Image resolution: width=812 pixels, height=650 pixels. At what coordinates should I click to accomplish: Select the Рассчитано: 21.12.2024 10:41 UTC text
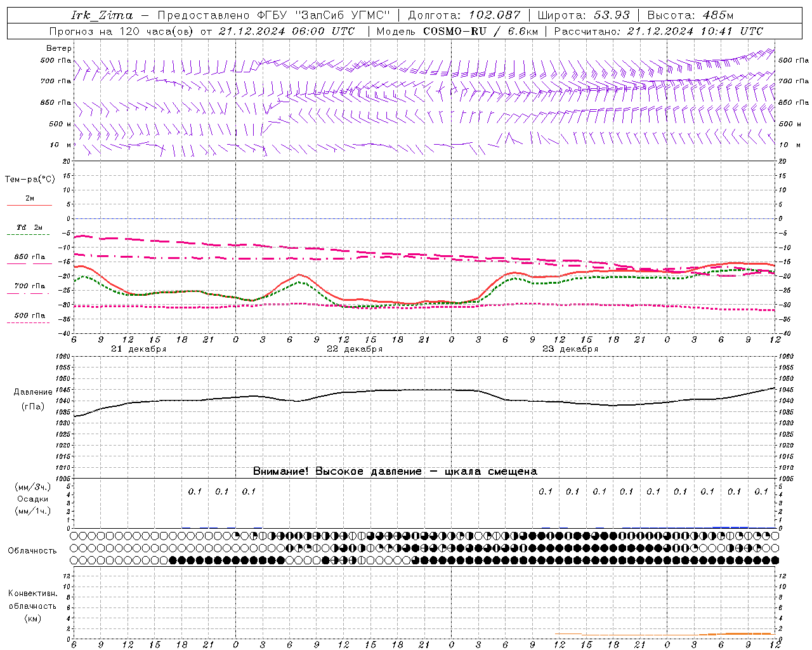pyautogui.click(x=658, y=31)
